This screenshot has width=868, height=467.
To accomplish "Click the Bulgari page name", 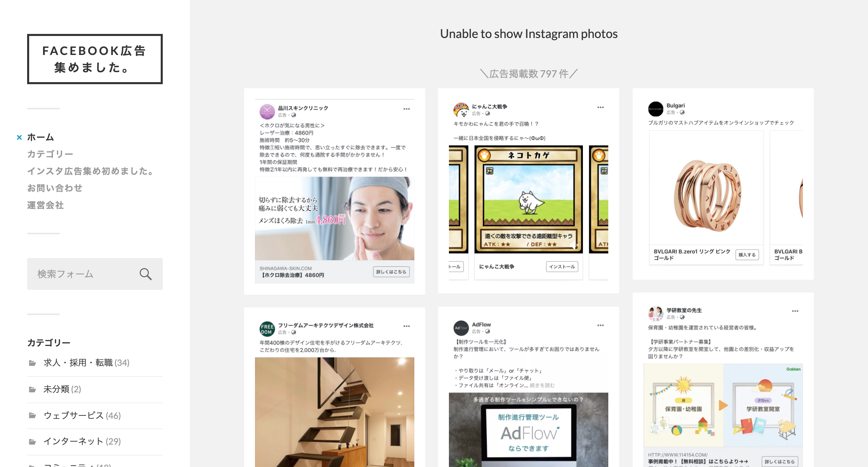I will click(676, 106).
